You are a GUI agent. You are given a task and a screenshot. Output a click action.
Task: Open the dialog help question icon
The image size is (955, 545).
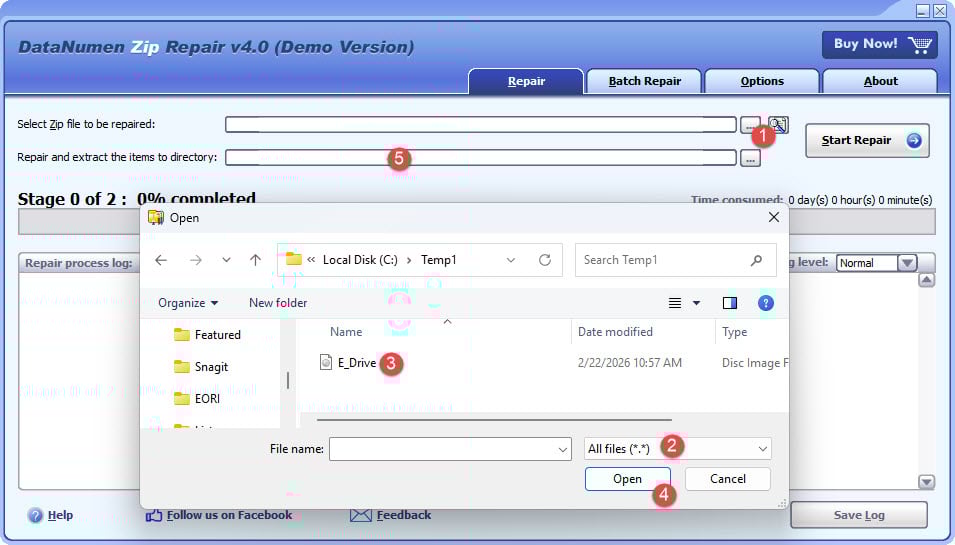[x=766, y=303]
